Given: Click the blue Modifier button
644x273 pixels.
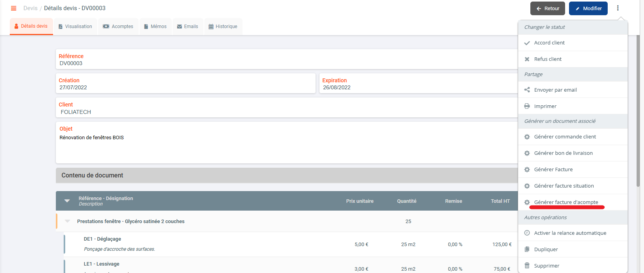Looking at the screenshot, I should [588, 9].
